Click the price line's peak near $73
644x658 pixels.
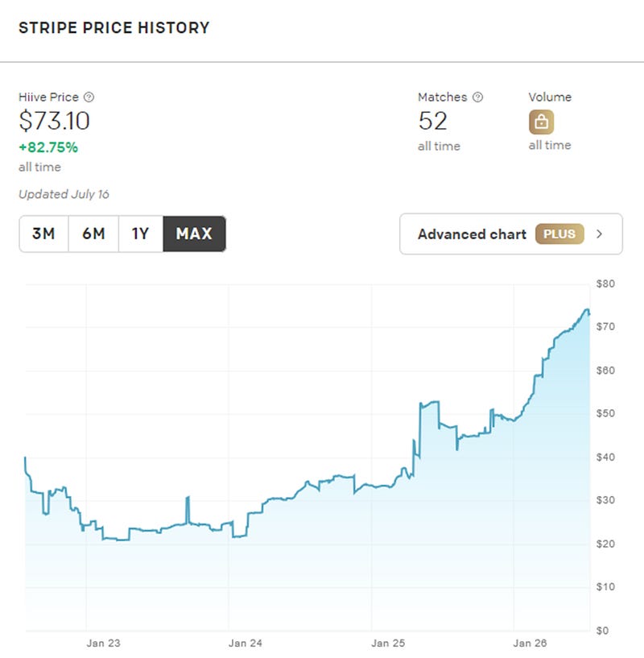point(587,310)
